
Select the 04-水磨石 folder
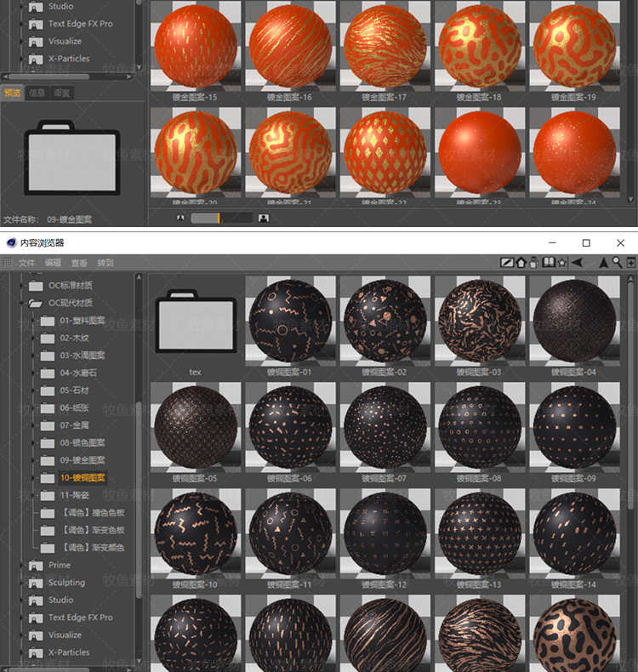point(78,373)
